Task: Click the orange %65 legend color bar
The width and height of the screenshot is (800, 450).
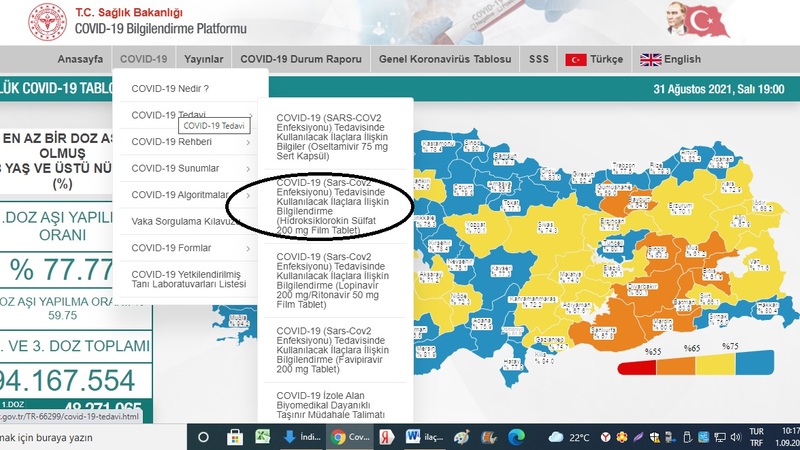Action: pos(674,369)
